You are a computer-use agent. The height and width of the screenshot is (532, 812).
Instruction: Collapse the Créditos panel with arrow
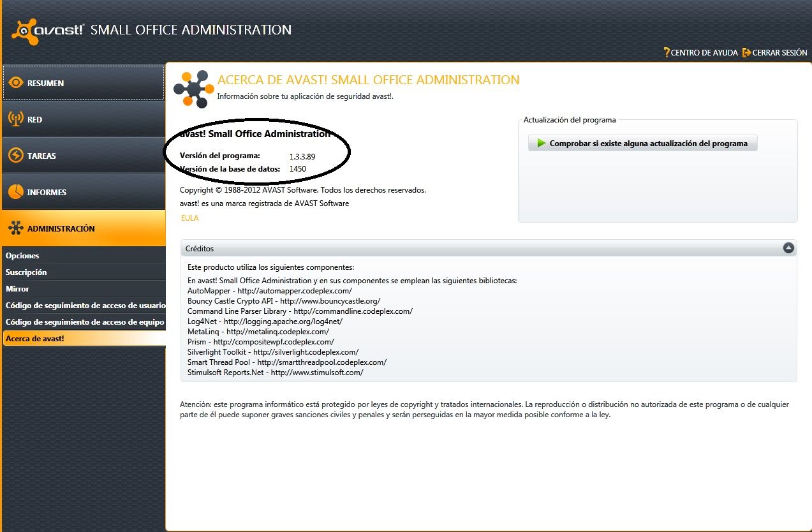click(788, 248)
